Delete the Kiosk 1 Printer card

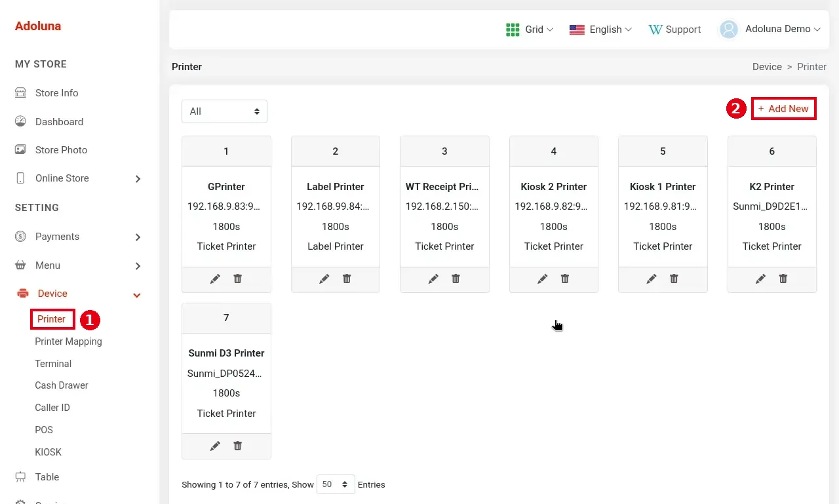point(674,279)
